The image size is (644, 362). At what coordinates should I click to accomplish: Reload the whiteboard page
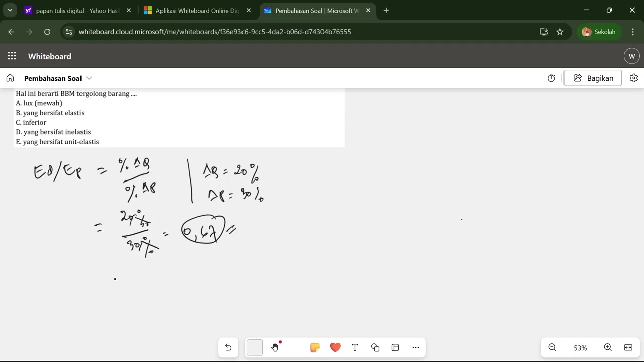47,32
